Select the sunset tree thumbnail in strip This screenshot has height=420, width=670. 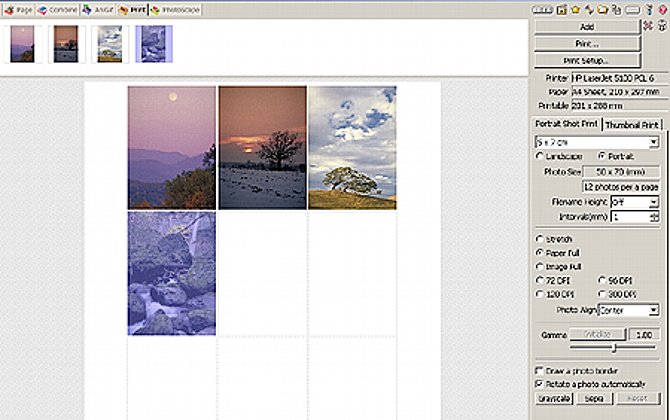point(66,44)
